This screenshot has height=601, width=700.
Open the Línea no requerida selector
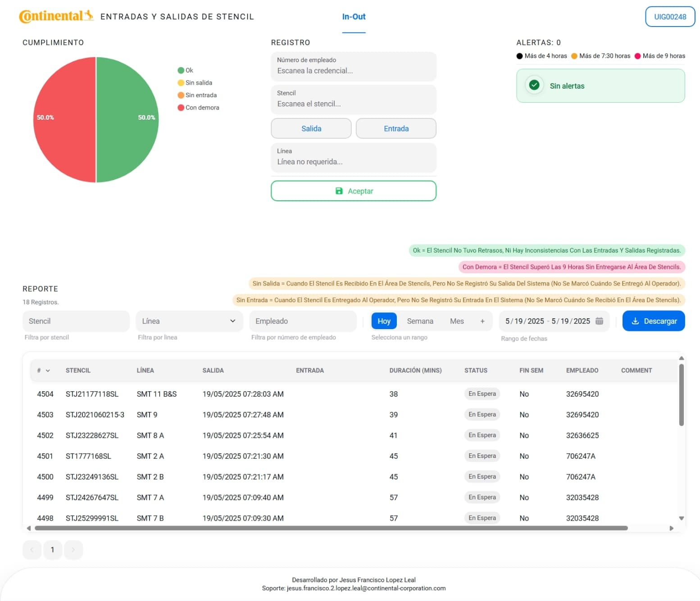click(353, 158)
